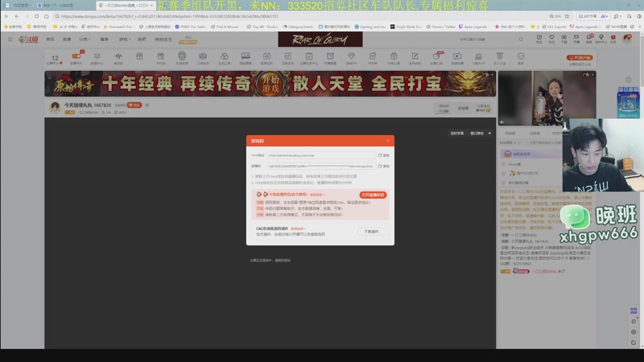Open the messages icon with red badge

tap(589, 39)
